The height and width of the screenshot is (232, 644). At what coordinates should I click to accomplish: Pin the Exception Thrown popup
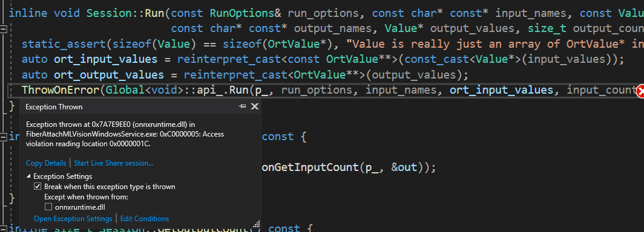(242, 106)
